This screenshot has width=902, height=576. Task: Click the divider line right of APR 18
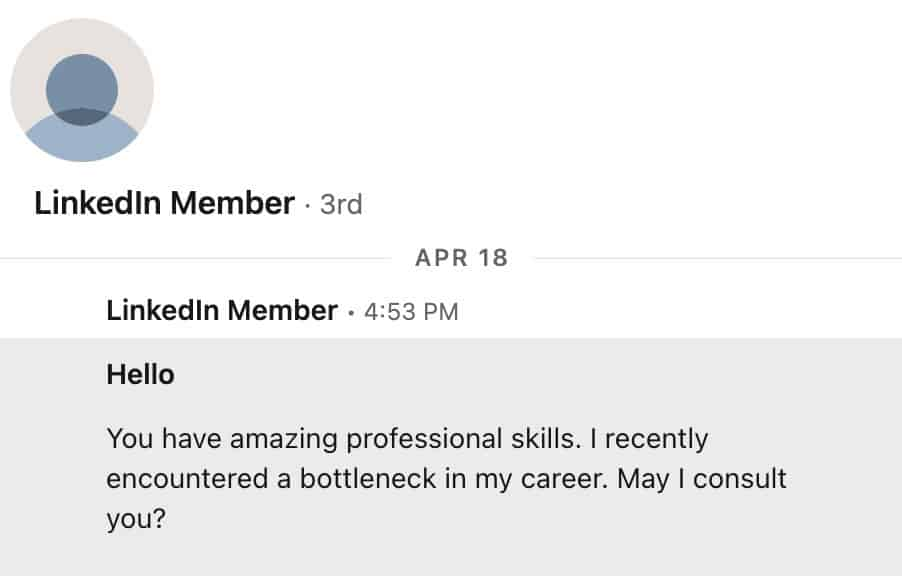pyautogui.click(x=715, y=258)
